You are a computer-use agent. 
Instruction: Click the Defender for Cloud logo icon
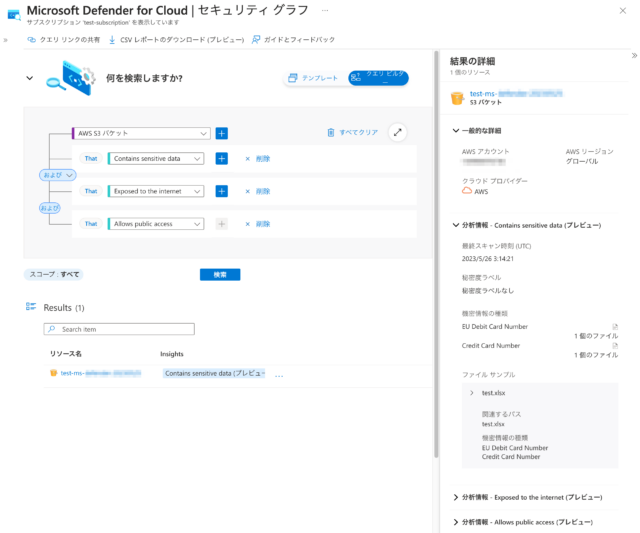pyautogui.click(x=14, y=15)
